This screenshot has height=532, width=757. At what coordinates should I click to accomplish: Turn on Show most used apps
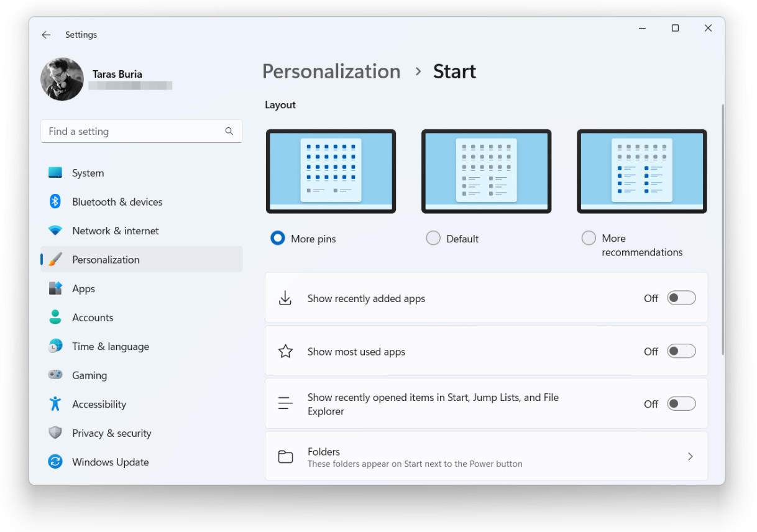(681, 352)
